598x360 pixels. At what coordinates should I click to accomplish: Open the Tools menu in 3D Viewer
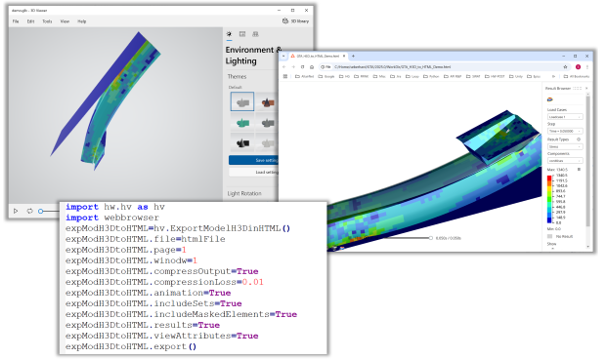coord(47,21)
